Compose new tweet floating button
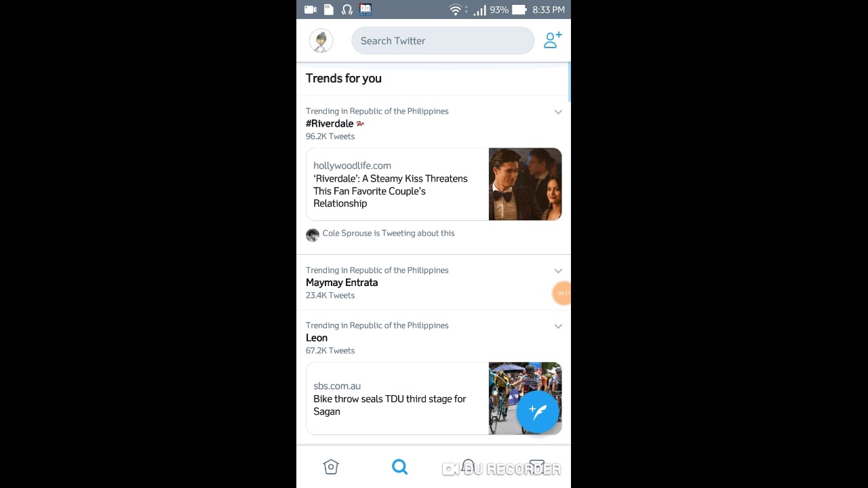The image size is (868, 488). (x=538, y=411)
